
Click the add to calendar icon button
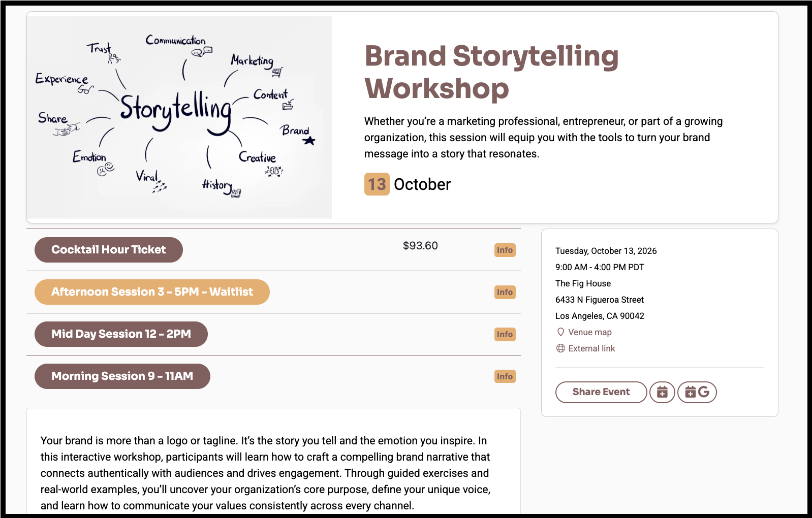(662, 392)
